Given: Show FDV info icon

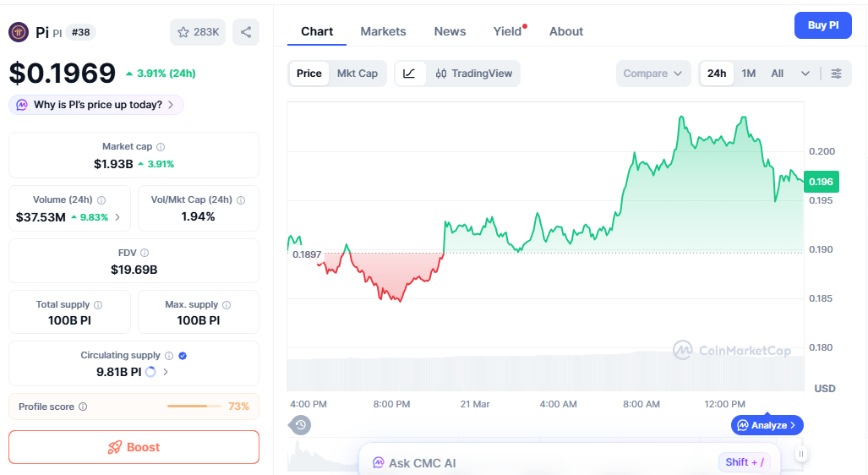Looking at the screenshot, I should pos(145,253).
